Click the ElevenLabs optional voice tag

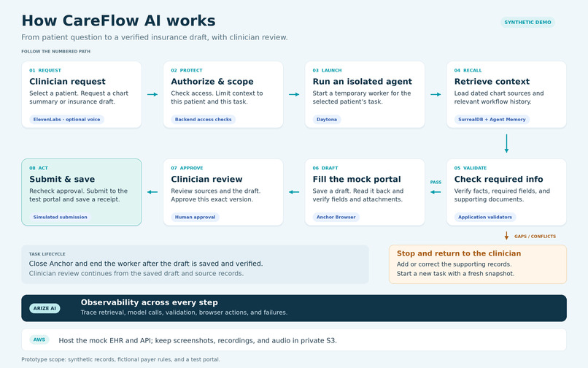coord(66,120)
